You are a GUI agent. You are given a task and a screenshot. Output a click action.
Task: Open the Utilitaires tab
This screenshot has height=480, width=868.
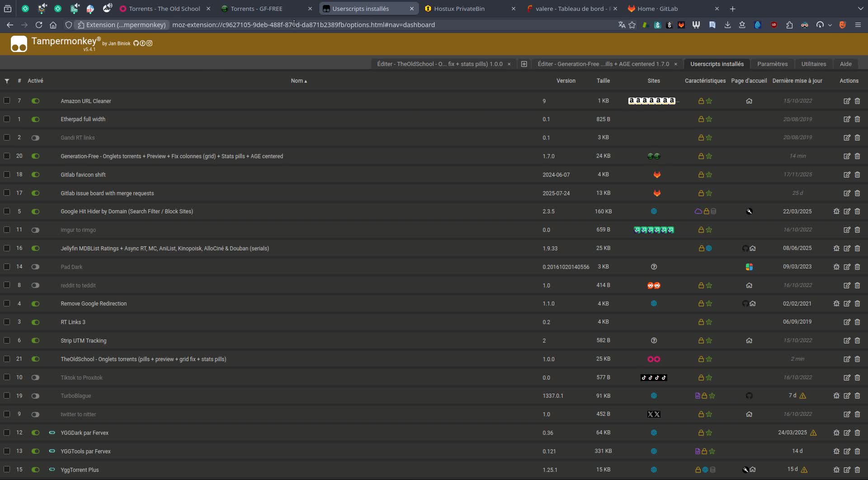pyautogui.click(x=813, y=64)
